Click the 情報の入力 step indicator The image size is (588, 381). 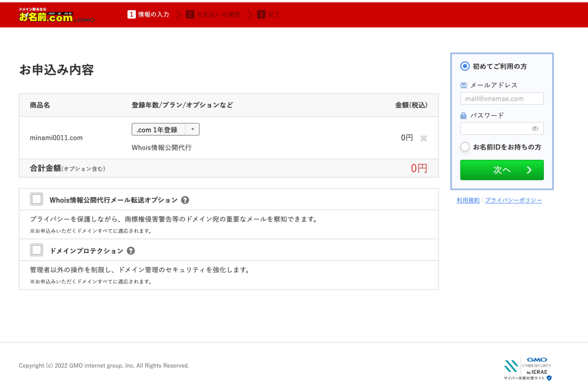point(148,14)
